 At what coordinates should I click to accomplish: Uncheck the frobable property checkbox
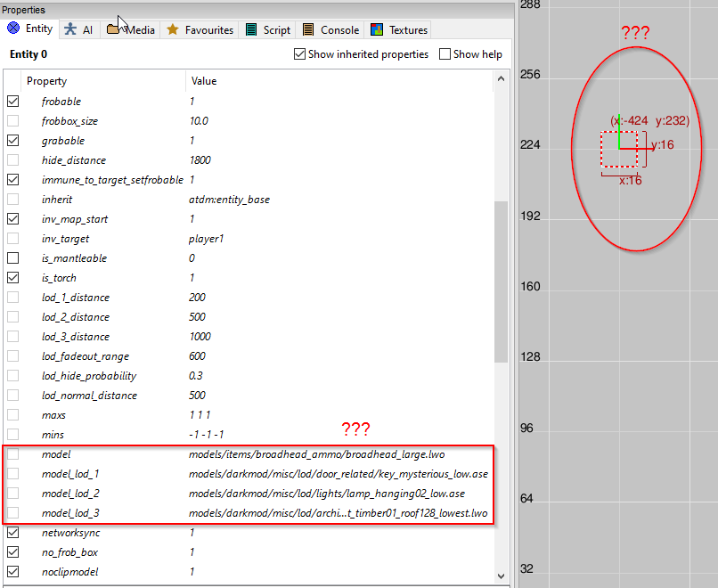pyautogui.click(x=12, y=102)
